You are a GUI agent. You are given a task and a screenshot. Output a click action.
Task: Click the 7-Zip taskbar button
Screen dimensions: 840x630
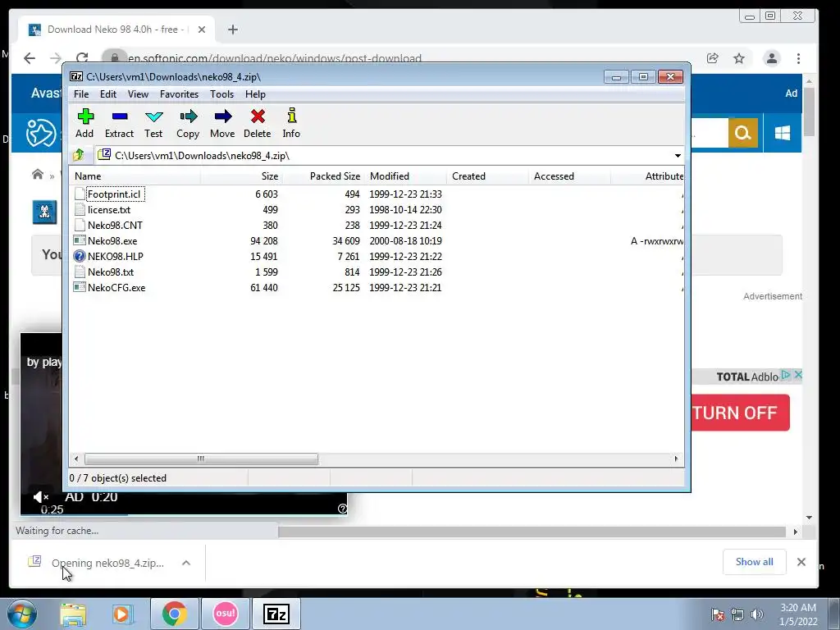click(x=276, y=614)
